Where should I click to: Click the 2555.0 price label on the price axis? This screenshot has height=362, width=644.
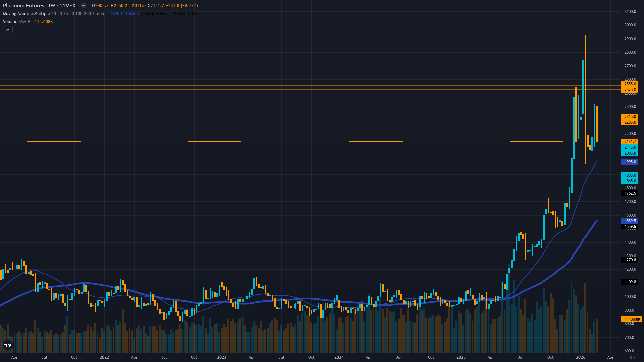(x=630, y=84)
